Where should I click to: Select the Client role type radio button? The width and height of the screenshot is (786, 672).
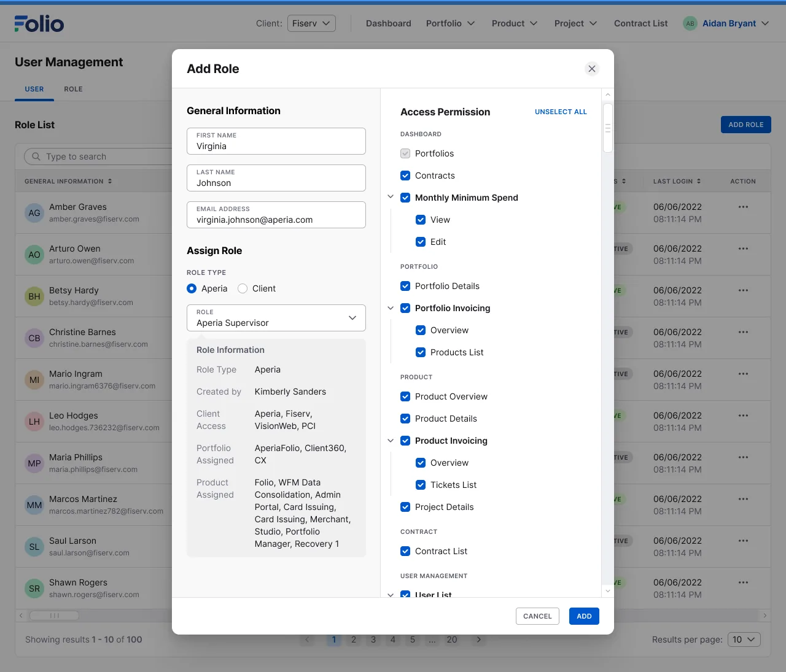[243, 288]
